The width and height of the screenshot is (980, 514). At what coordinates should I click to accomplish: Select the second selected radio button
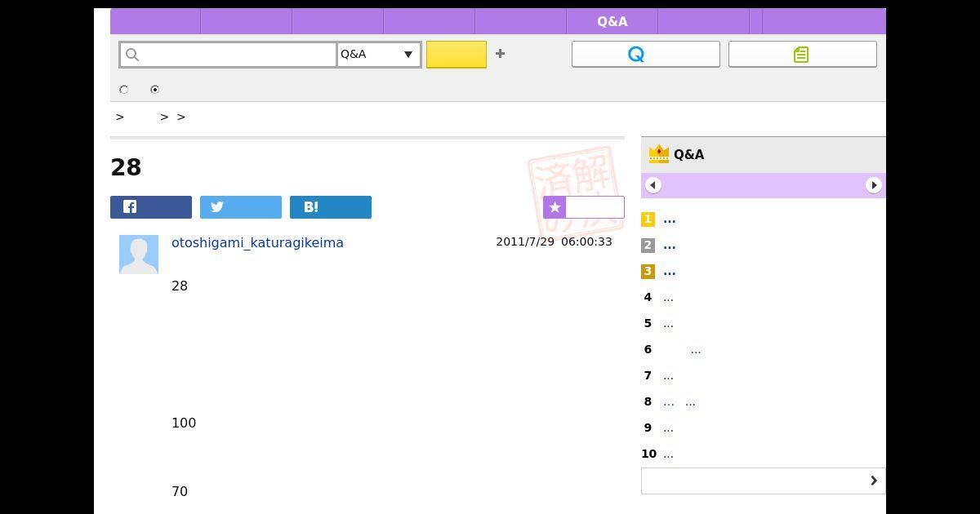pyautogui.click(x=155, y=90)
